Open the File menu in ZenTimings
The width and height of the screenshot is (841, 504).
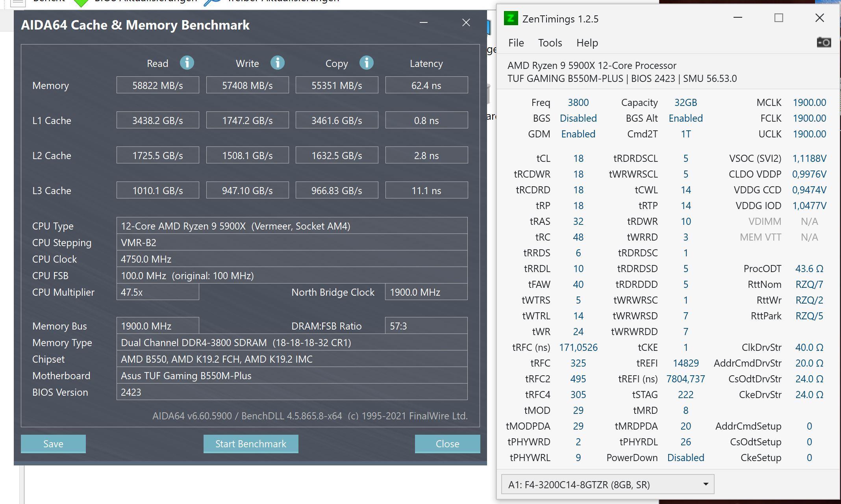(516, 43)
